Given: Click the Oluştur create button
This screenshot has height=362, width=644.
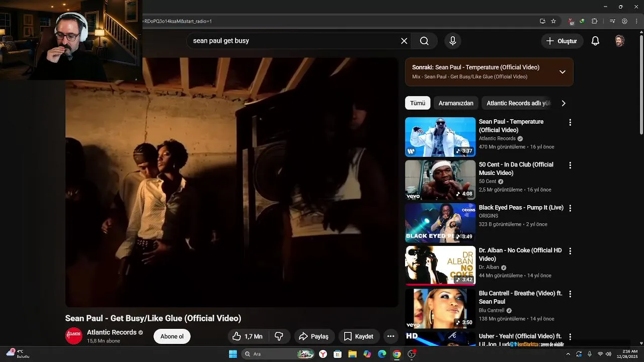Looking at the screenshot, I should tap(562, 41).
